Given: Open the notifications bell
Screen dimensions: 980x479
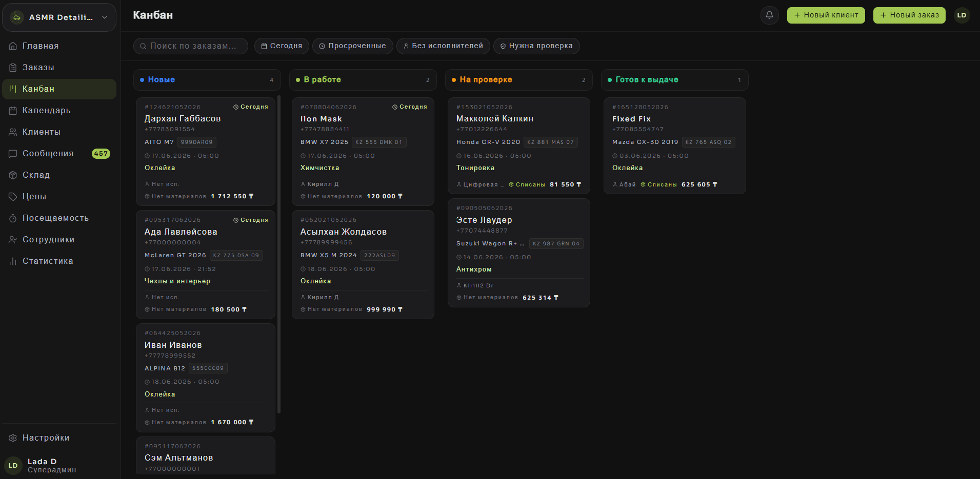Looking at the screenshot, I should (769, 15).
